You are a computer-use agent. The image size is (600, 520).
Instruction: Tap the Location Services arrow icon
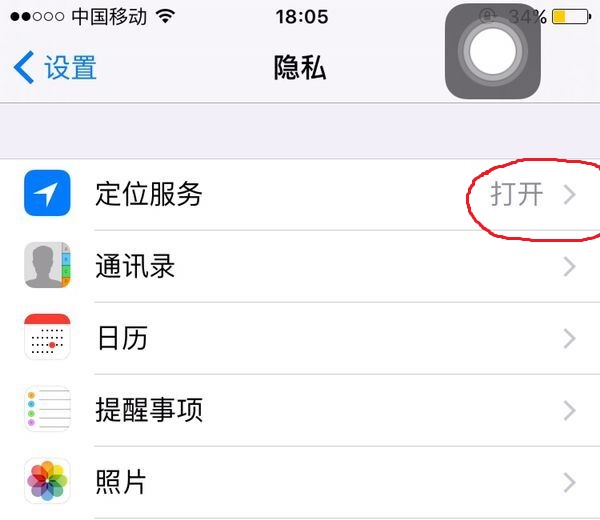coord(47,193)
